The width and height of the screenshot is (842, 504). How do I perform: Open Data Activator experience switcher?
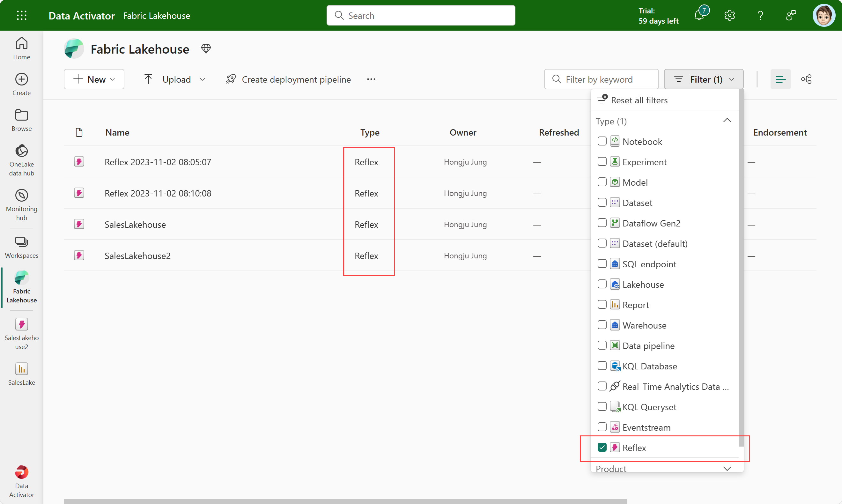(x=21, y=481)
